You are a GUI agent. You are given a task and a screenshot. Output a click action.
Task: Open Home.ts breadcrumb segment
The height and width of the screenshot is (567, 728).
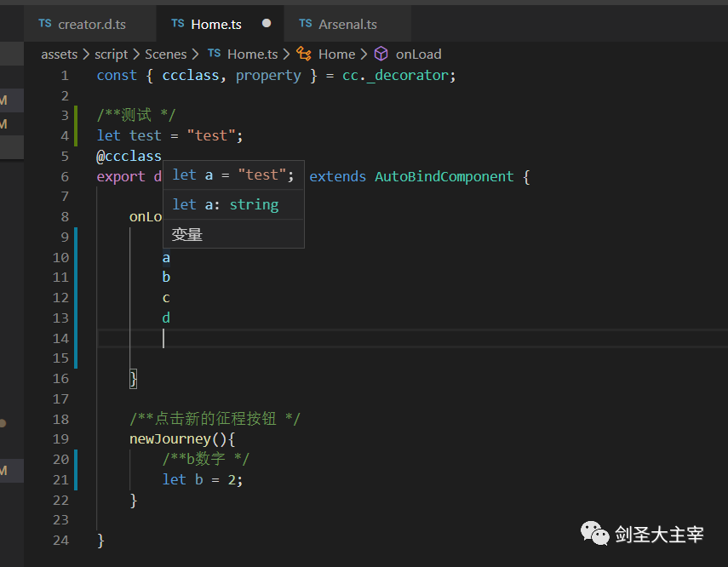(253, 54)
